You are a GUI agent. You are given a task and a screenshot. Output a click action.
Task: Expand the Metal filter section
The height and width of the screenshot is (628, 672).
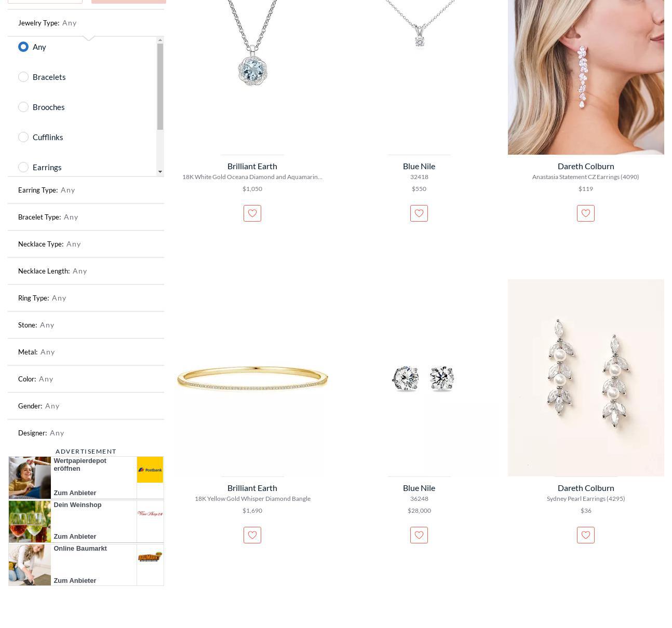[86, 352]
